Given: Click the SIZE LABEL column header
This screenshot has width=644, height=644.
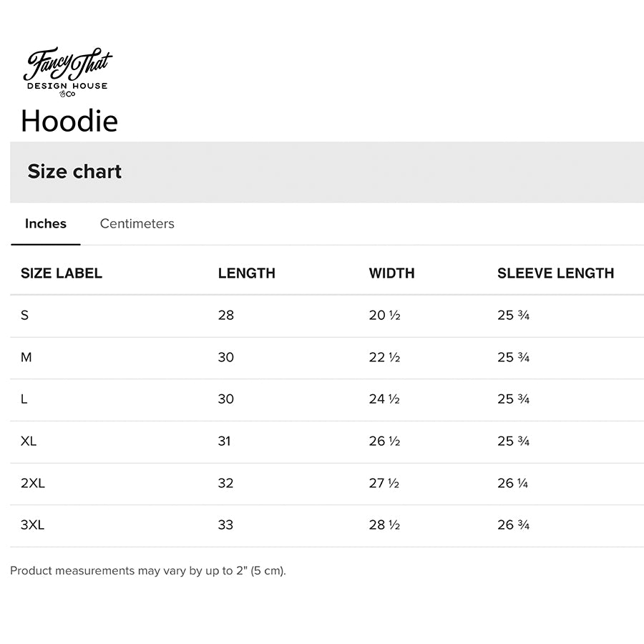Looking at the screenshot, I should tap(62, 273).
